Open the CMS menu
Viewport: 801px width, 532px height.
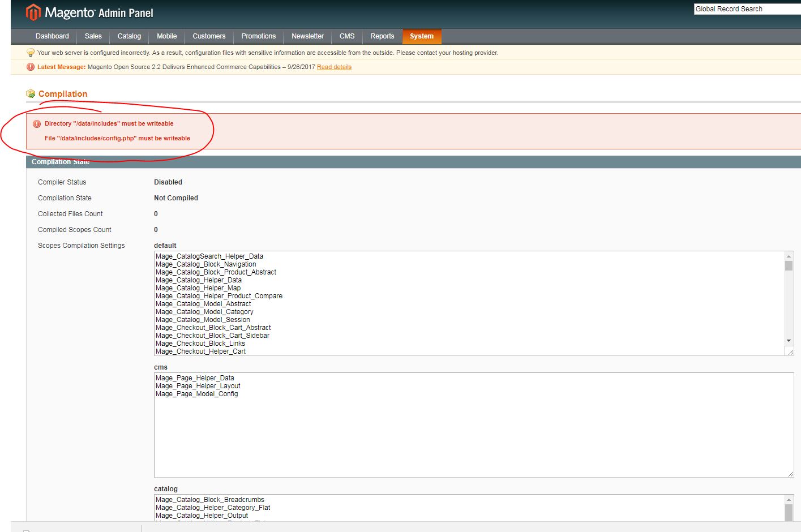coord(347,36)
